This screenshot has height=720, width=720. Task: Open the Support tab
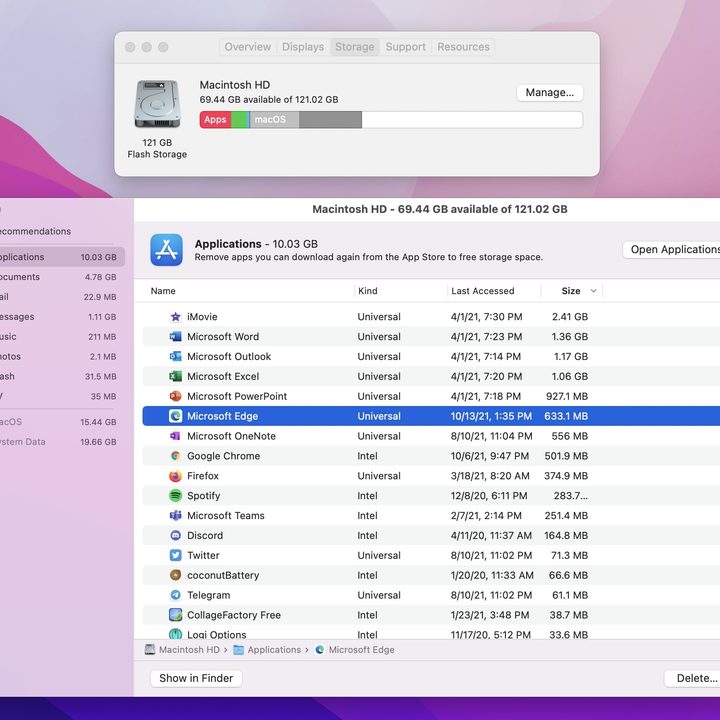(405, 47)
